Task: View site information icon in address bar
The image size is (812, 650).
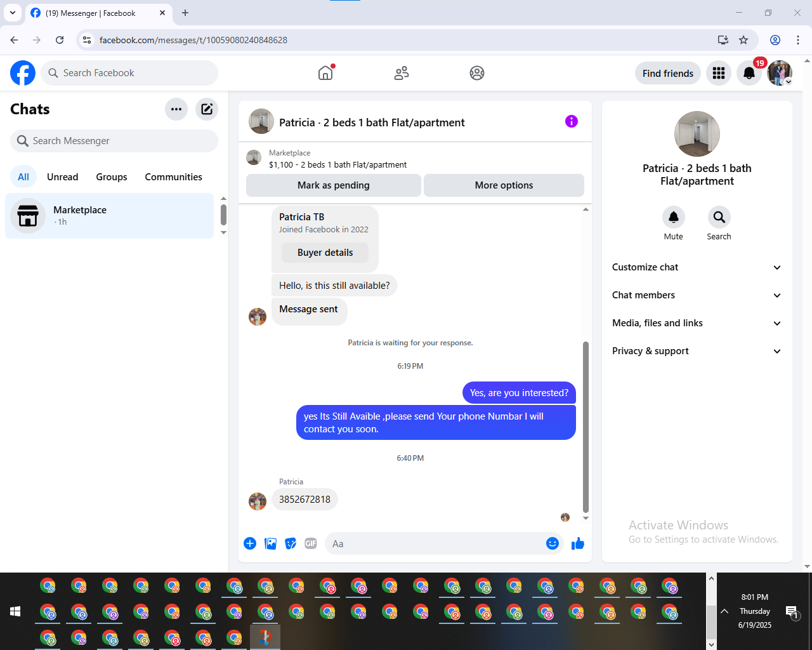Action: (88, 40)
